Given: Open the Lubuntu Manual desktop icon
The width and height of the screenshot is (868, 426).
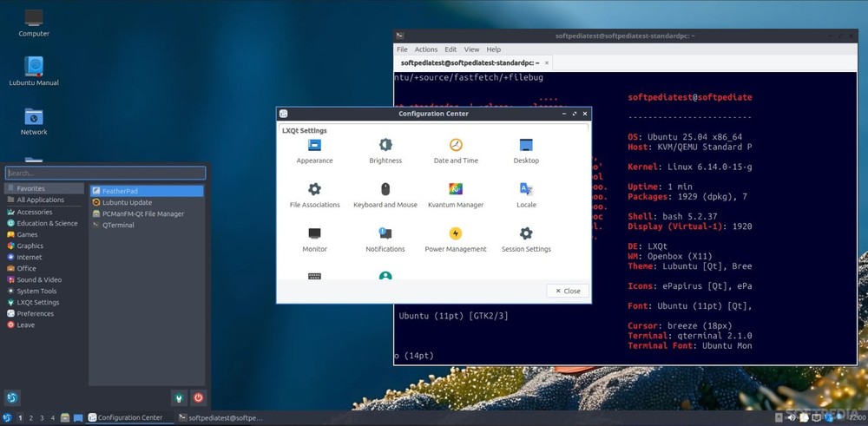Looking at the screenshot, I should [x=34, y=71].
